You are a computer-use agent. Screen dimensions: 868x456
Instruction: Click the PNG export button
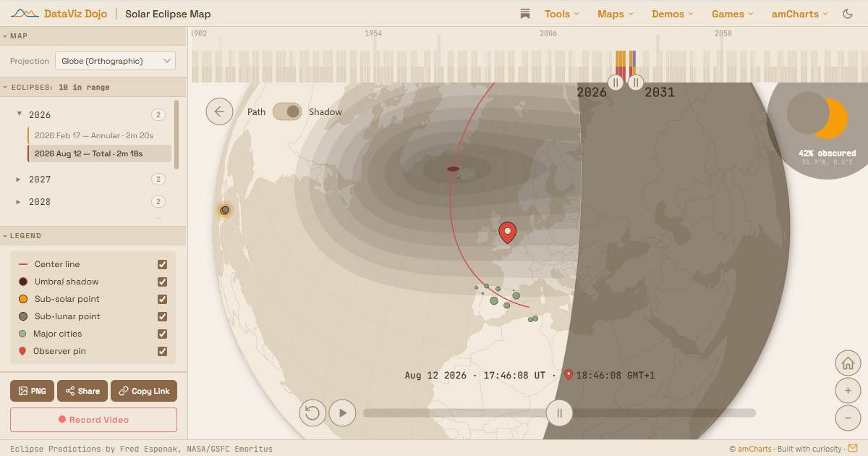click(32, 391)
